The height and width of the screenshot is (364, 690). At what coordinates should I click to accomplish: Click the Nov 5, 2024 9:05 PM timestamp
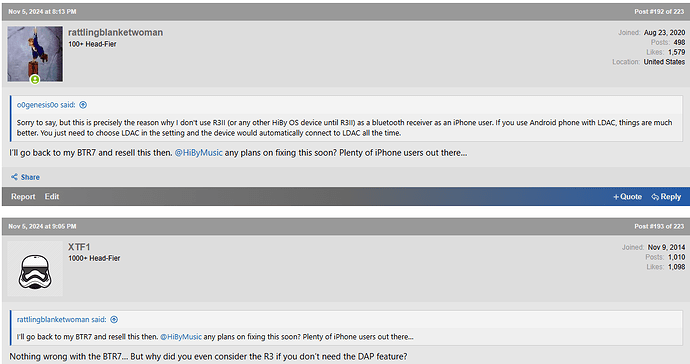click(42, 226)
